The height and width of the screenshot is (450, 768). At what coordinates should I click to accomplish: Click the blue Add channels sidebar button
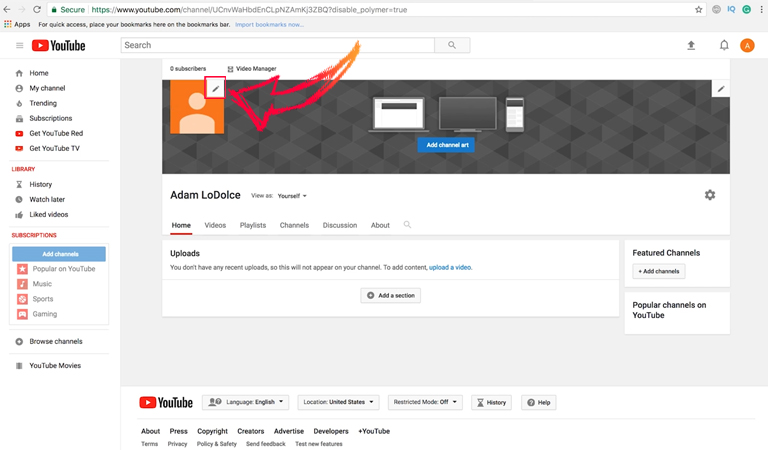(59, 254)
